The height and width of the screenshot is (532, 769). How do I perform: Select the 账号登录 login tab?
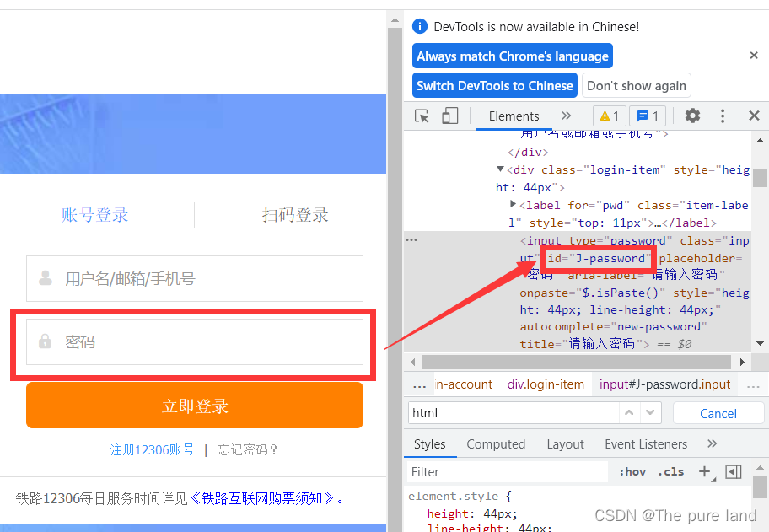pos(94,215)
